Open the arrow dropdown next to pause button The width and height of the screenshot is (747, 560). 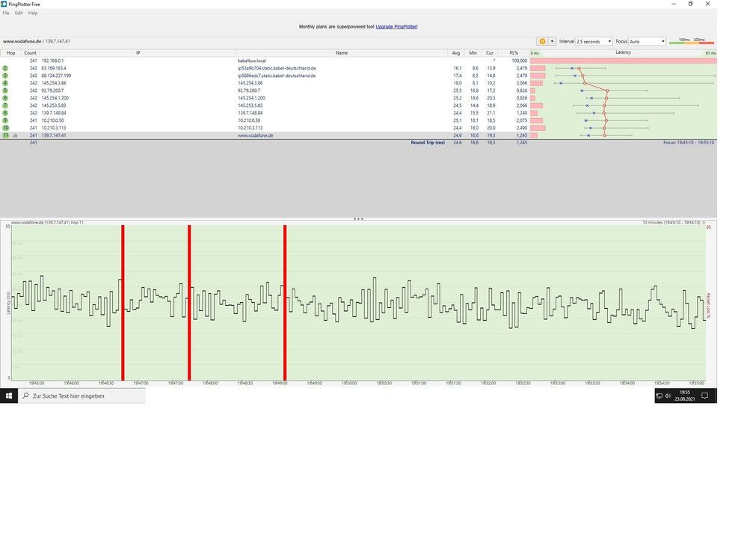click(x=552, y=41)
